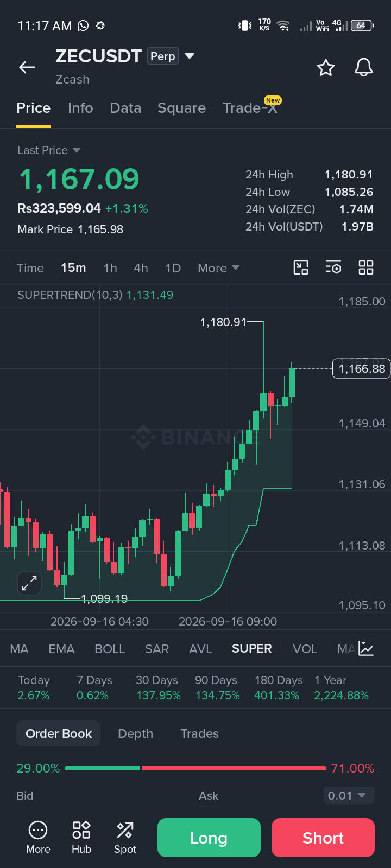Expand the More timeframe dropdown
The width and height of the screenshot is (391, 868).
tap(218, 268)
